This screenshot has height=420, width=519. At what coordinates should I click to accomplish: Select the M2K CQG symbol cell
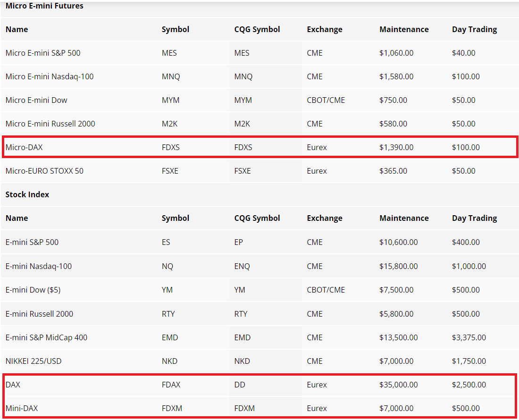(x=242, y=124)
